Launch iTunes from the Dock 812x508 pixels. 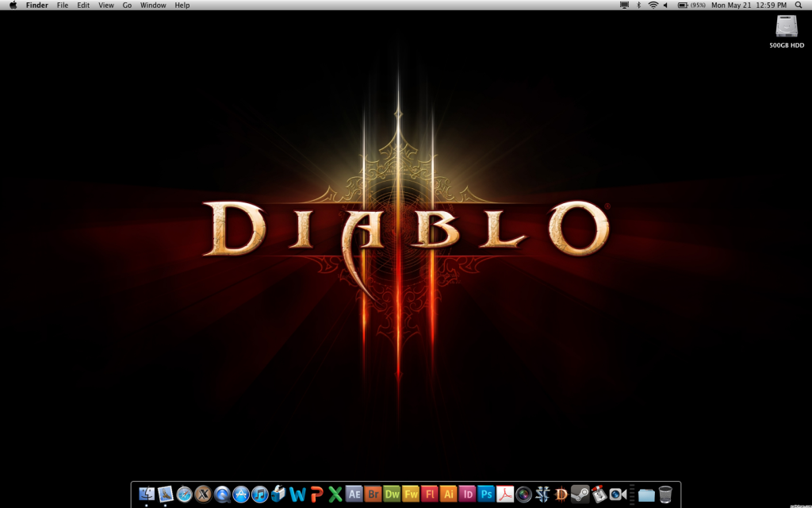pyautogui.click(x=259, y=494)
